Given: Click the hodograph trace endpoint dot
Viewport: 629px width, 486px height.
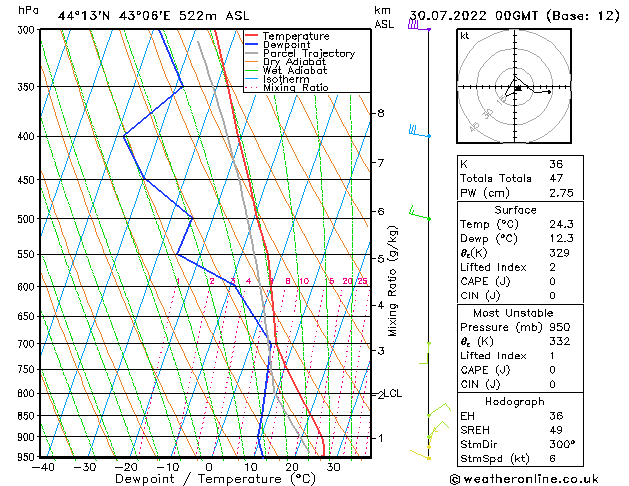Looking at the screenshot, I should coord(549,92).
